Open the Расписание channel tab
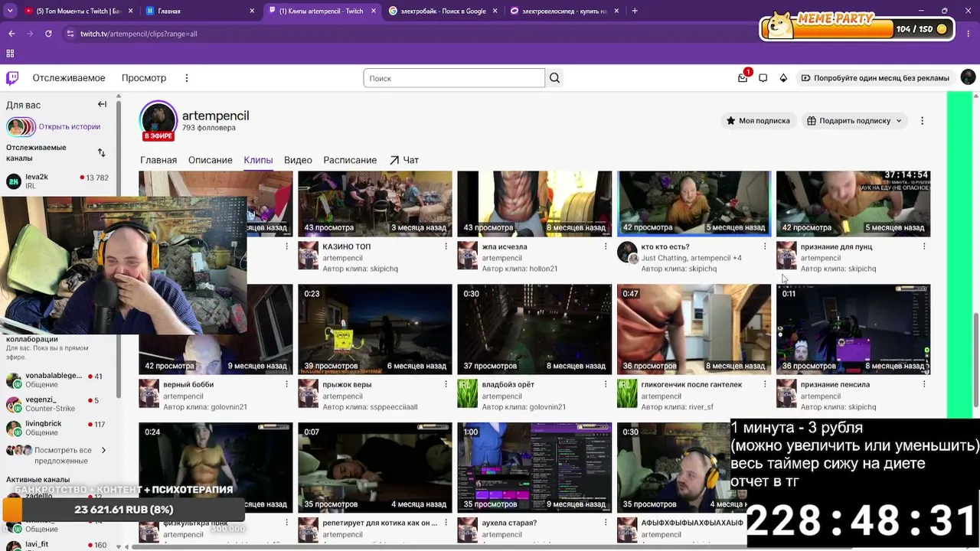 click(x=350, y=160)
